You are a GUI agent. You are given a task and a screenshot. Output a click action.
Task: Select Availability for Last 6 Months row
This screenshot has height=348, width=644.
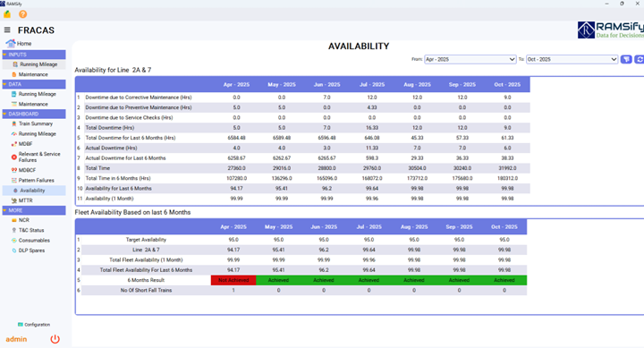(302, 189)
